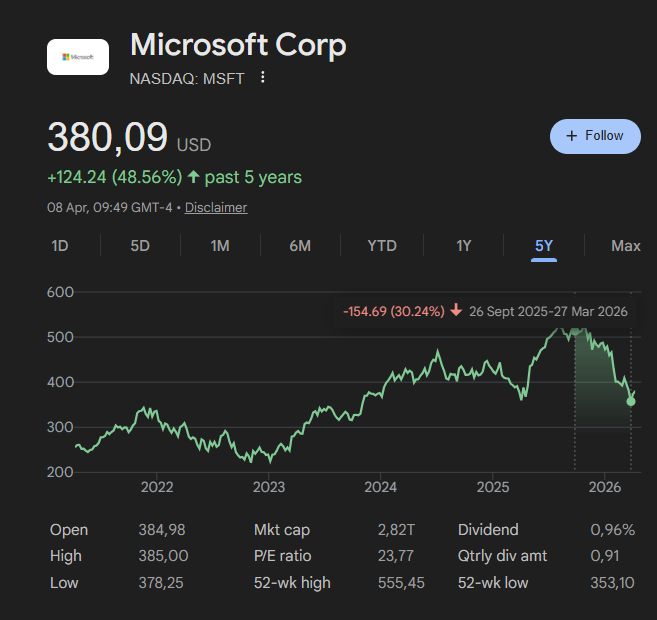Switch to the 1D range tab
This screenshot has height=620, width=657.
(60, 246)
